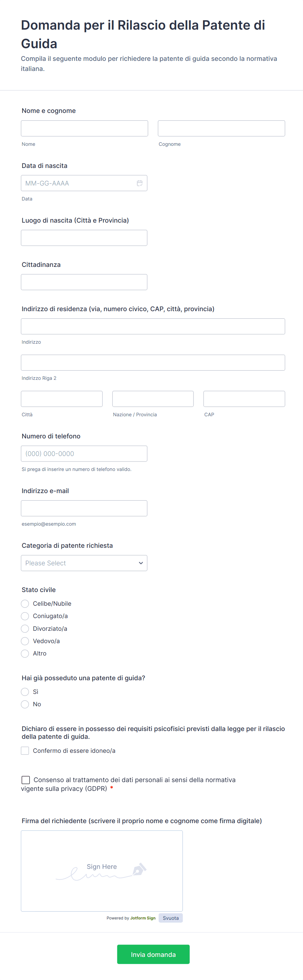This screenshot has height=980, width=303.
Task: Select Altro marital status option
Action: (x=25, y=654)
